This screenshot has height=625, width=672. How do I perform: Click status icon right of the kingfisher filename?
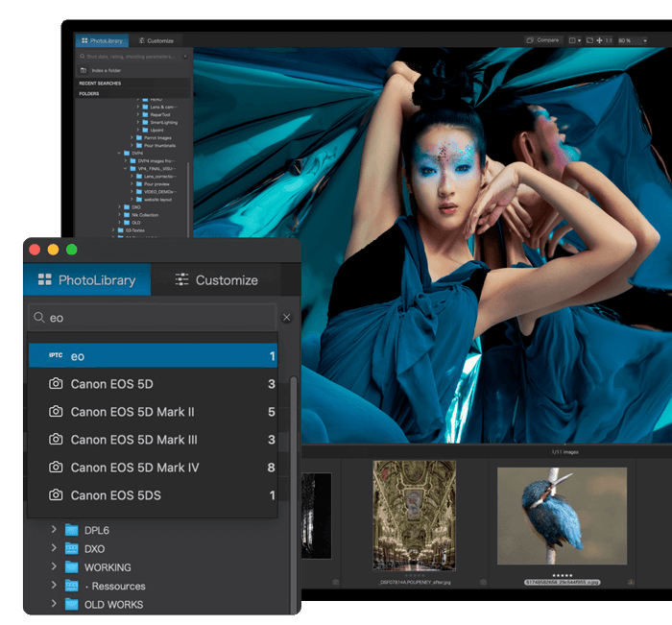click(631, 582)
